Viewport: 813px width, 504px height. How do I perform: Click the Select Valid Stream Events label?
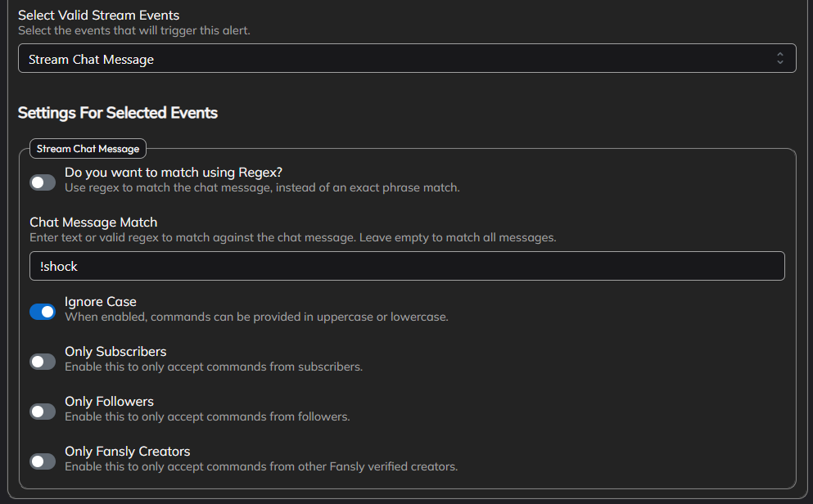pos(98,15)
